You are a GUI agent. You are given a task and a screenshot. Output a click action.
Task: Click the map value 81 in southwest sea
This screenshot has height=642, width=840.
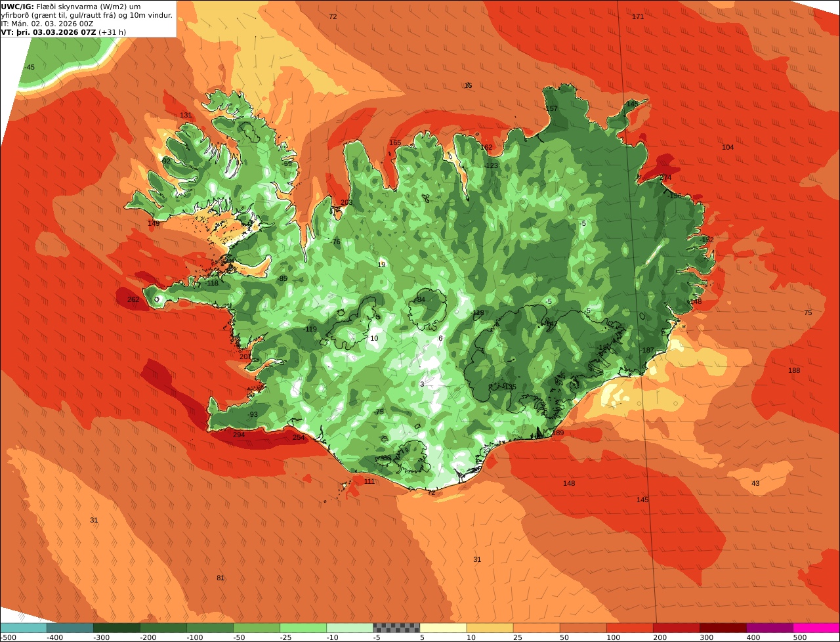pos(220,578)
